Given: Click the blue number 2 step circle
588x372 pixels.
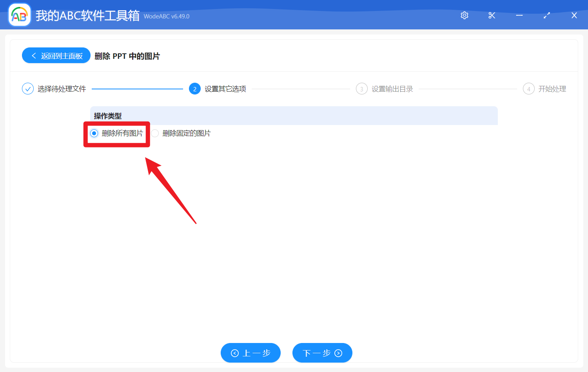Looking at the screenshot, I should tap(195, 89).
